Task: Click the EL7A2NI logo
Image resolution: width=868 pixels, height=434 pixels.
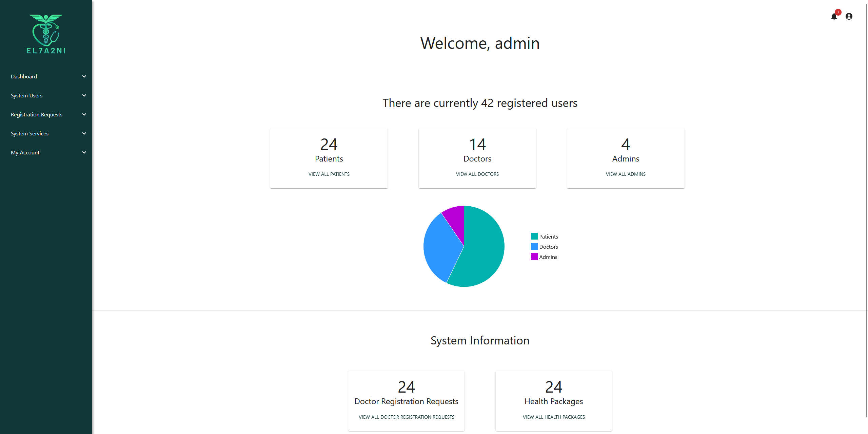Action: [46, 34]
